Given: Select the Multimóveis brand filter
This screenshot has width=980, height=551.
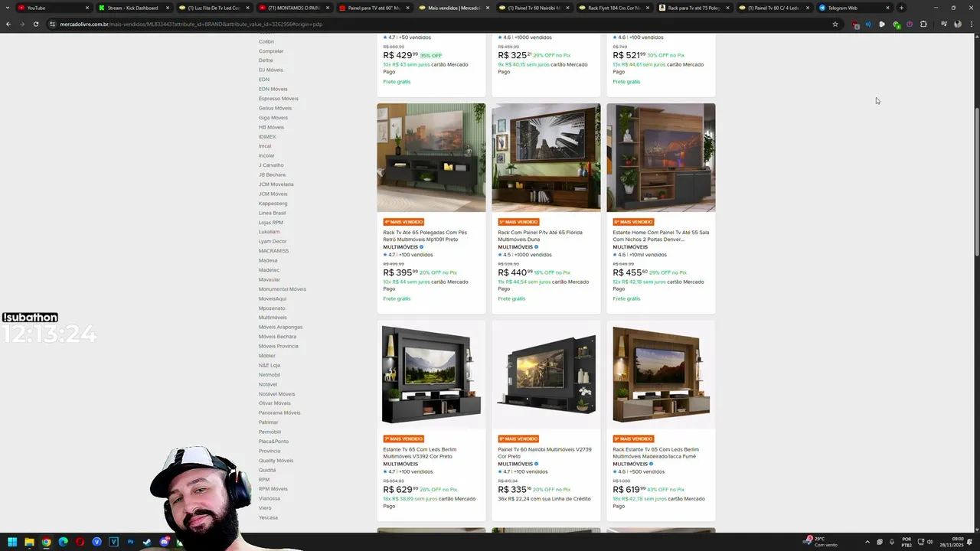Looking at the screenshot, I should pos(273,318).
